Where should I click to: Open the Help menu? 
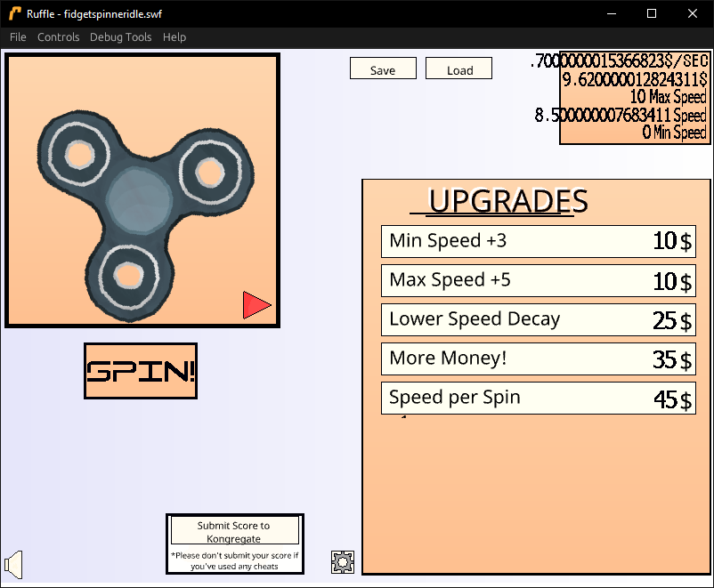(x=174, y=37)
